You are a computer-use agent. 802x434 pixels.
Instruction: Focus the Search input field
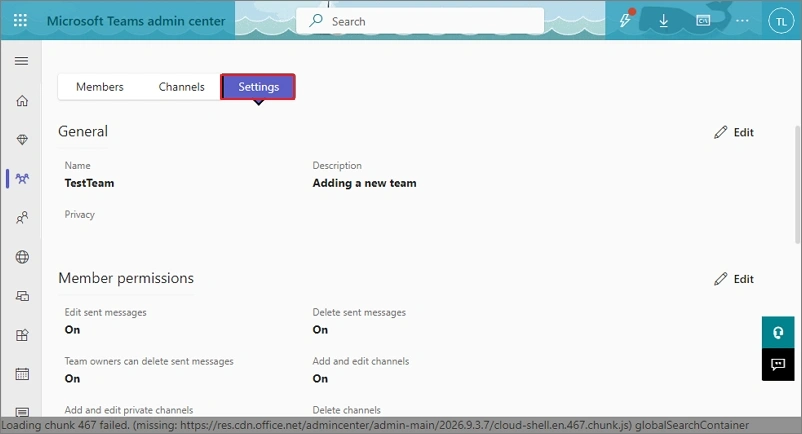tap(420, 21)
